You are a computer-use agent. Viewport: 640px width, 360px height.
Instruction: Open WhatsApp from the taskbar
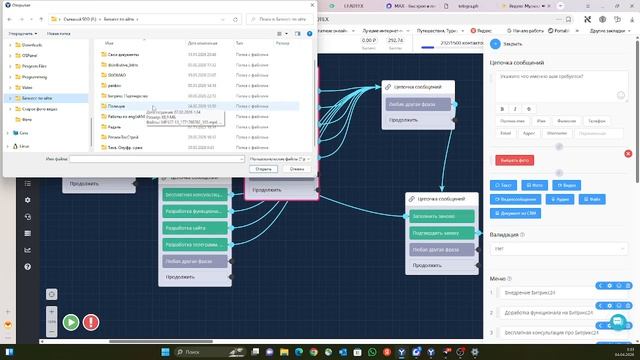(x=372, y=352)
